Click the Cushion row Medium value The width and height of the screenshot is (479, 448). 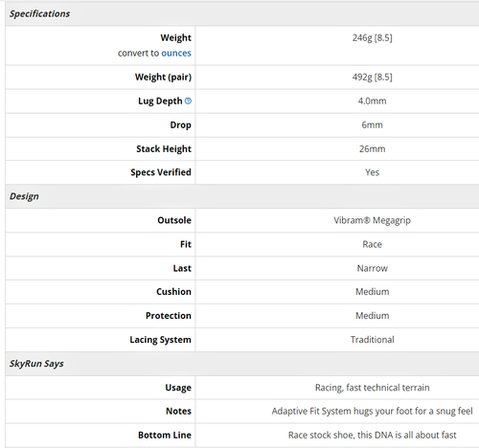pos(373,292)
